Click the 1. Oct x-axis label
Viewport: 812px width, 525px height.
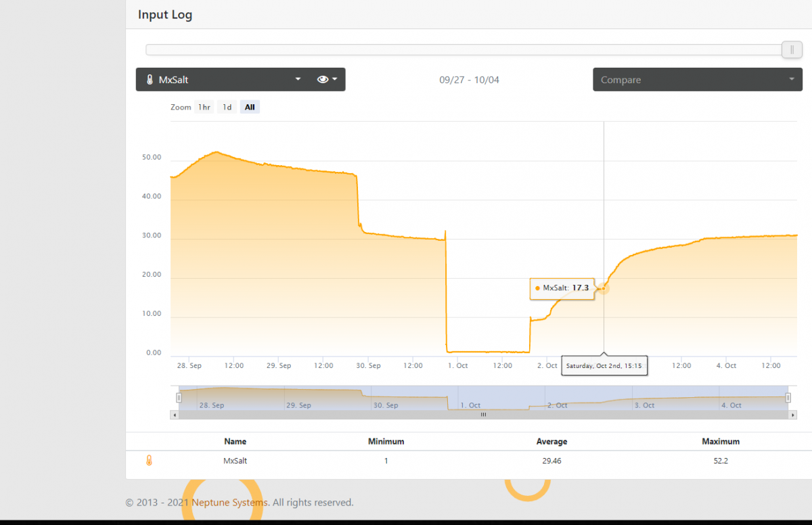click(457, 365)
